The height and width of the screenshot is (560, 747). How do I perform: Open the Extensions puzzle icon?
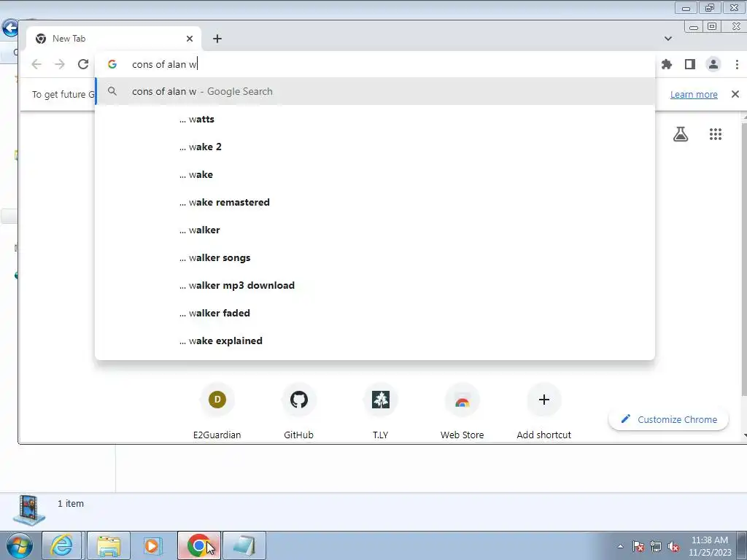667,64
